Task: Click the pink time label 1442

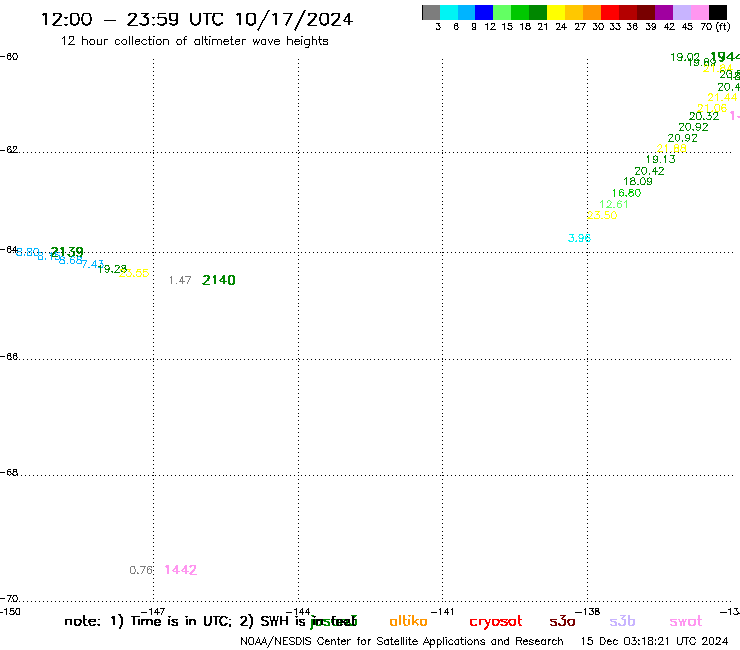Action: [x=181, y=570]
